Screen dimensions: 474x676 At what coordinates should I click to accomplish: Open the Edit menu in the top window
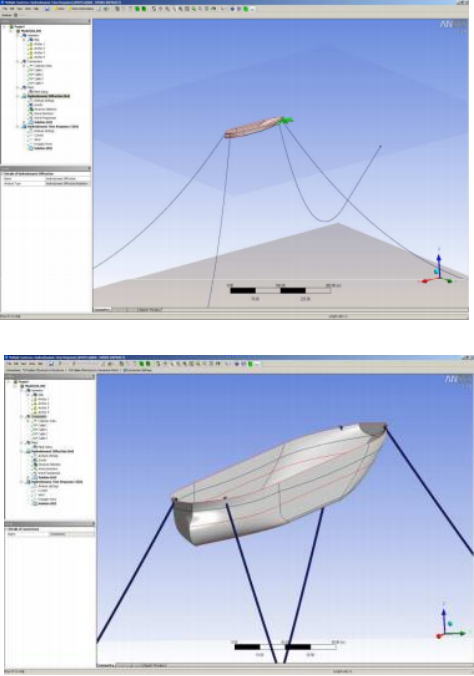(13, 9)
